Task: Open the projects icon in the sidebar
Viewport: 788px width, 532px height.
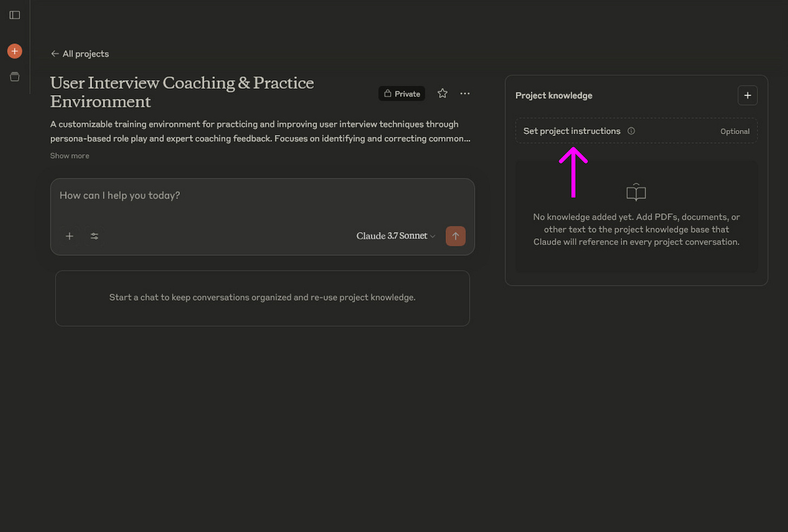Action: pyautogui.click(x=15, y=77)
